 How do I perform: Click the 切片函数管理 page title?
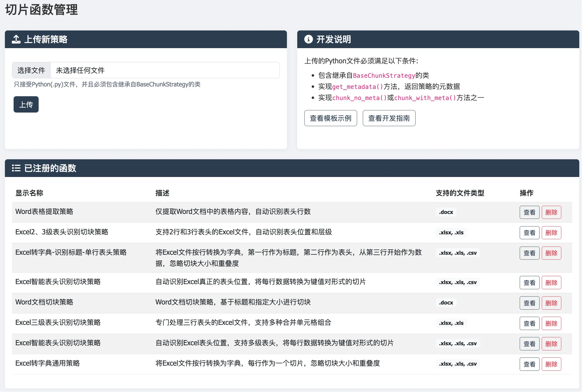point(42,10)
